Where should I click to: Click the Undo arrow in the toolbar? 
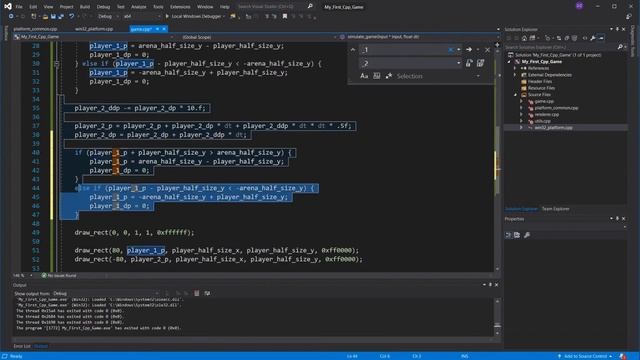pos(71,16)
